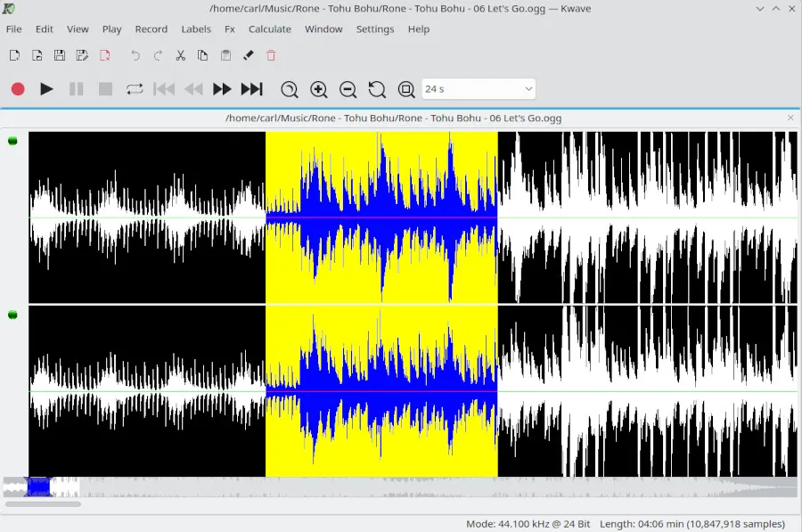Start recording with the red record button

18,89
